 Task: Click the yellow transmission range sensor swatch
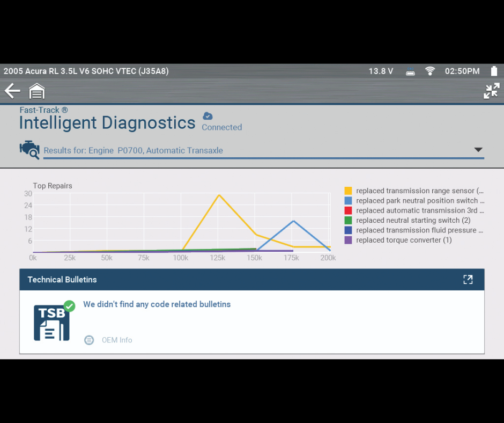point(348,191)
